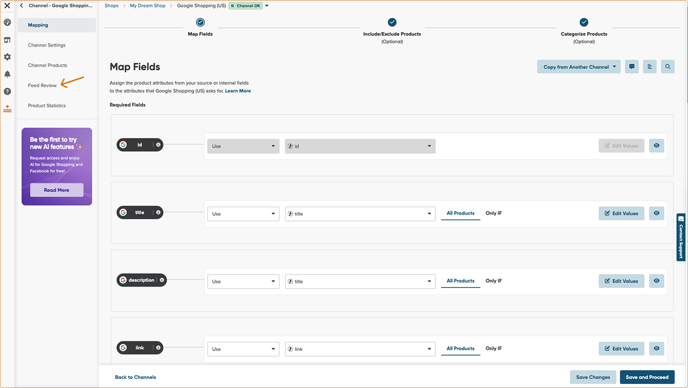Click the search magnifier icon button

[668, 67]
